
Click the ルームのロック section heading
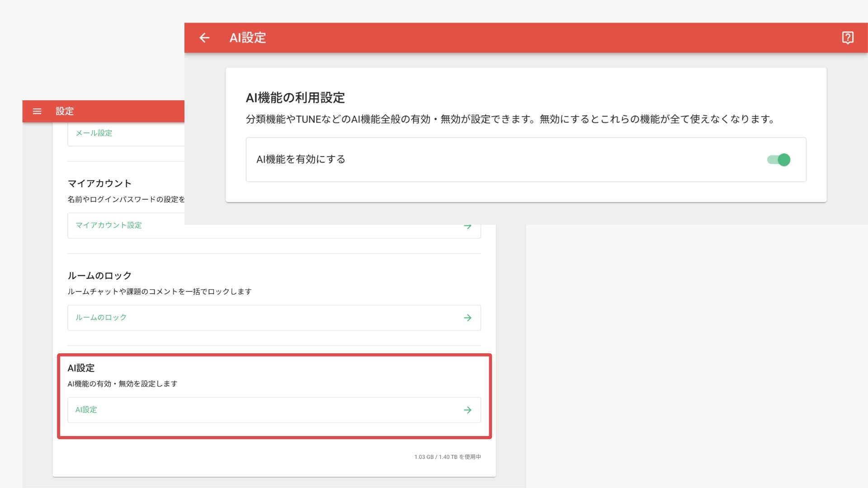click(x=99, y=276)
